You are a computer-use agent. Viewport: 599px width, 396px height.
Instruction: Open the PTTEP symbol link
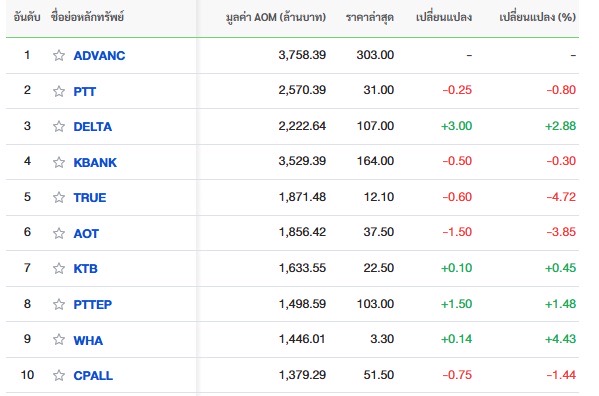(93, 305)
